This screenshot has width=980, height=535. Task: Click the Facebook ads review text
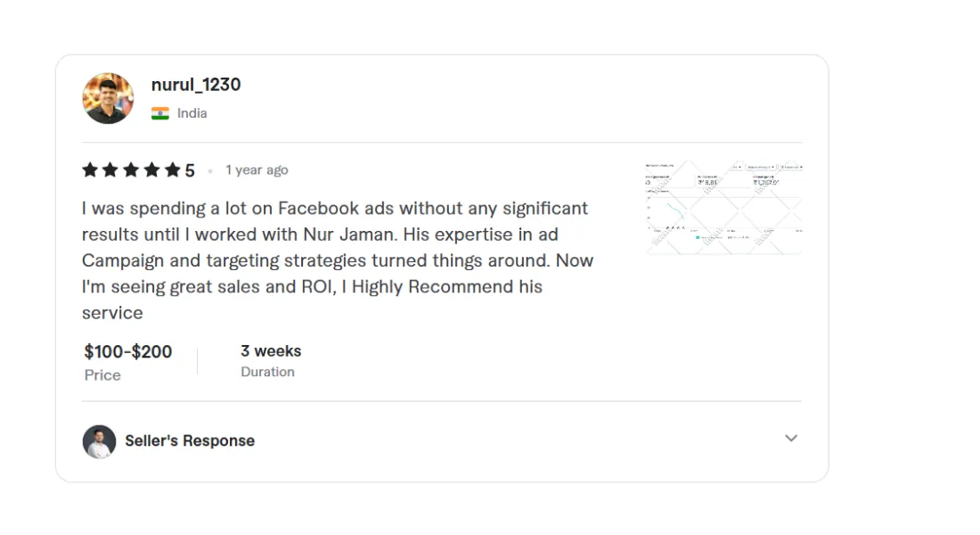point(337,260)
